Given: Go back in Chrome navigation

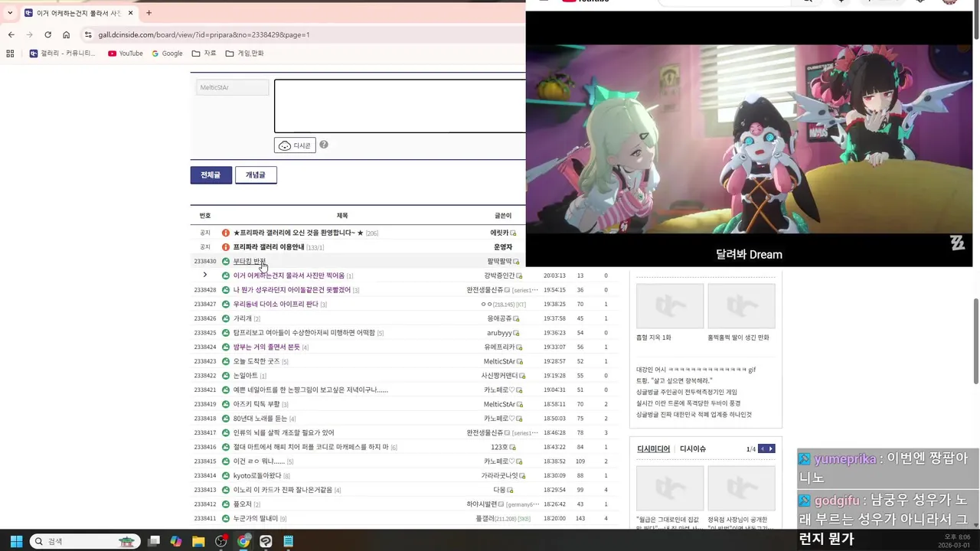Looking at the screenshot, I should click(11, 34).
